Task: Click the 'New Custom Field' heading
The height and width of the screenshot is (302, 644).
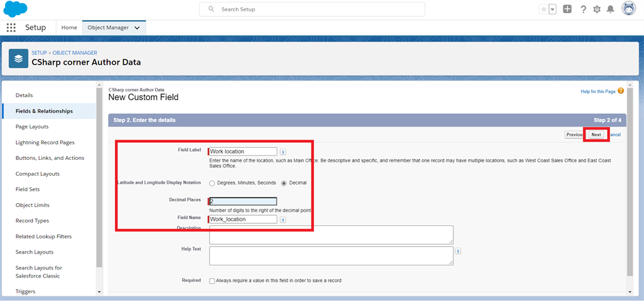Action: tap(143, 98)
